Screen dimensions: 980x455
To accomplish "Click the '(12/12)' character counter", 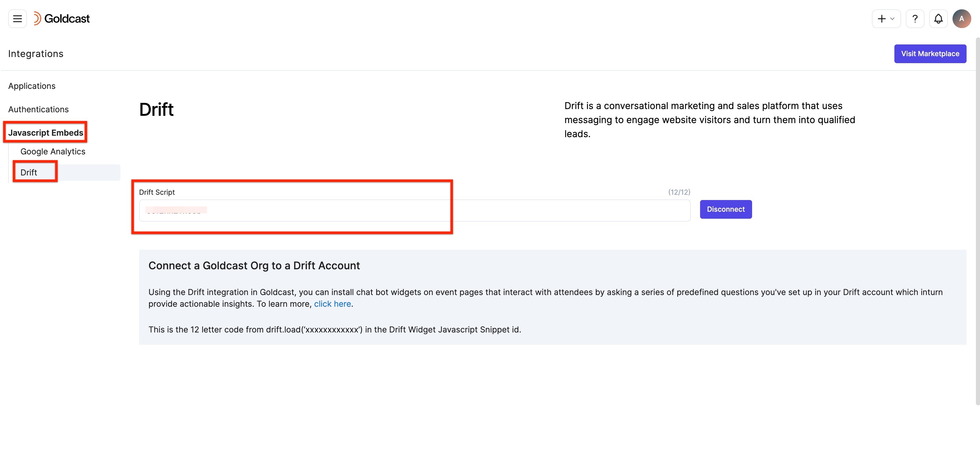I will pos(679,192).
